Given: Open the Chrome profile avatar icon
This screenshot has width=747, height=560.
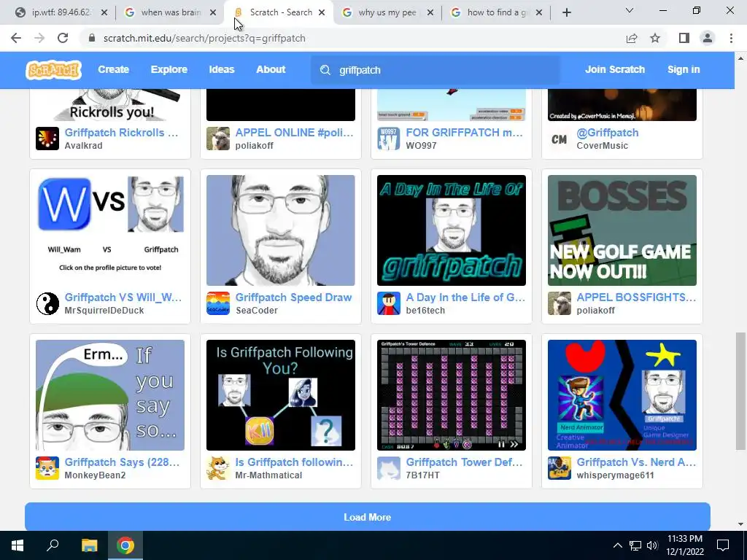Looking at the screenshot, I should pyautogui.click(x=708, y=38).
